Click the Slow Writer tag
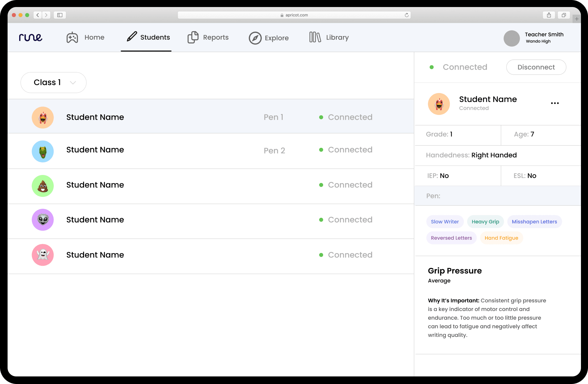This screenshot has height=384, width=588. [445, 222]
